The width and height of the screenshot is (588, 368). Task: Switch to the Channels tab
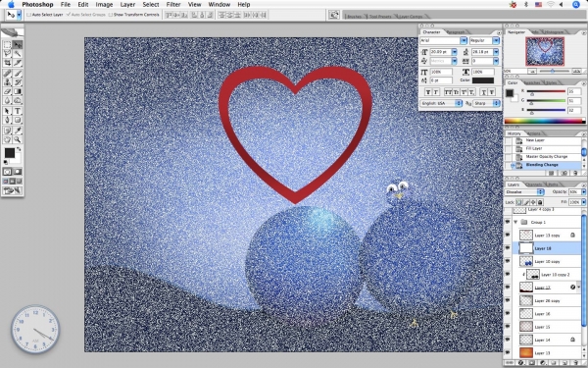(533, 184)
